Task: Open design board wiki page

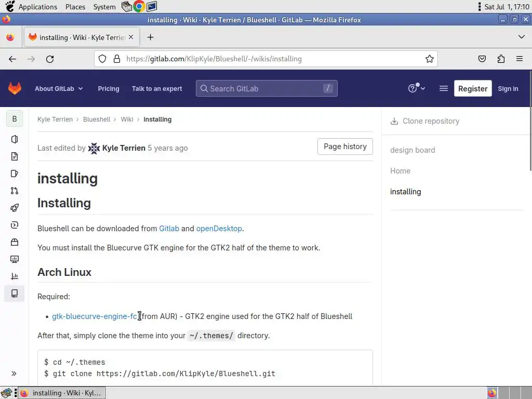Action: (x=413, y=150)
